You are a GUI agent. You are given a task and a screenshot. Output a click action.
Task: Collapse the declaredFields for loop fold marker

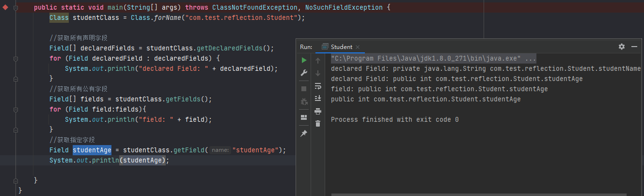16,58
